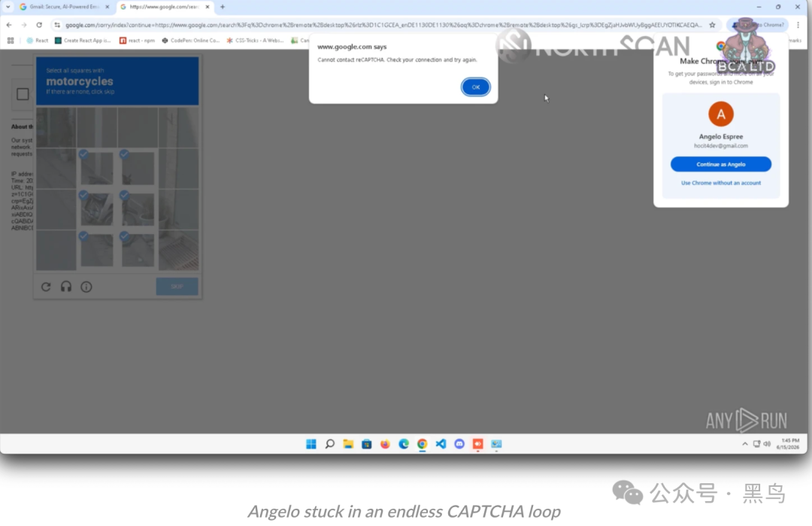The height and width of the screenshot is (526, 812).
Task: Tick the I'm not a robot checkbox
Action: pyautogui.click(x=23, y=94)
